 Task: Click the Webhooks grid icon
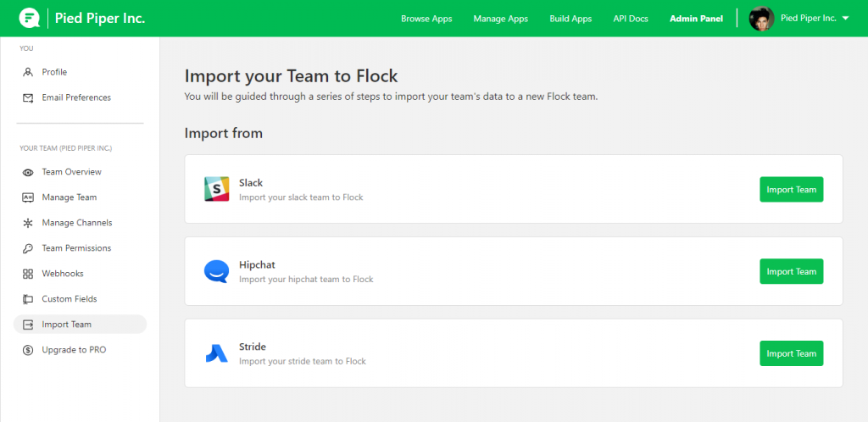pos(28,274)
